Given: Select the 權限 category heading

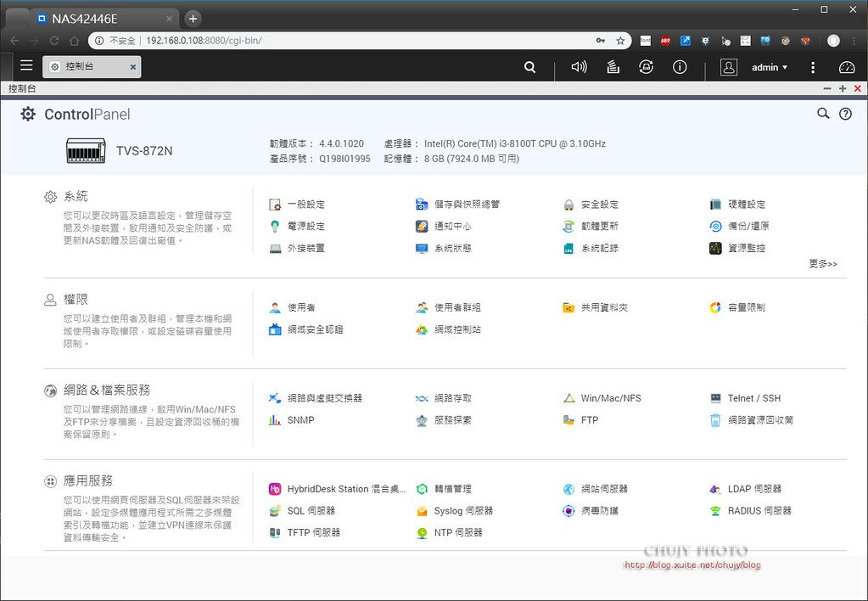Looking at the screenshot, I should coord(76,300).
